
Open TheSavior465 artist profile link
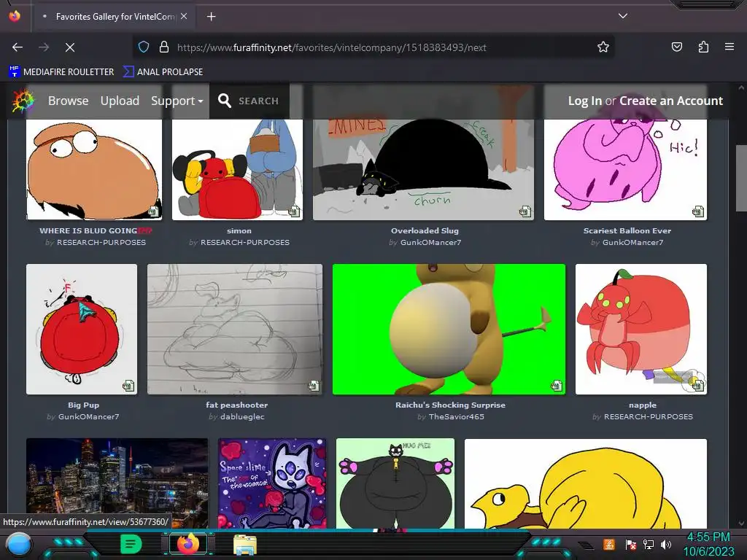[x=456, y=416]
